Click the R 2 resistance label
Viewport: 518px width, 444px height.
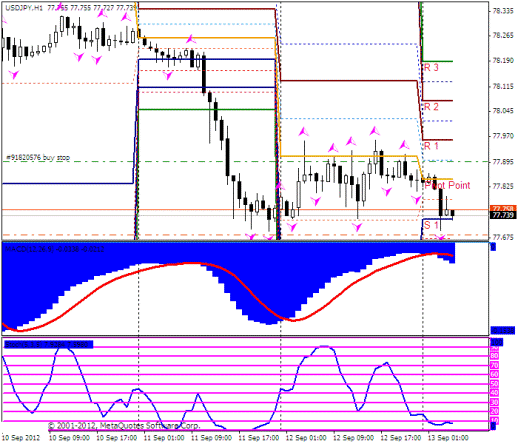(x=431, y=107)
